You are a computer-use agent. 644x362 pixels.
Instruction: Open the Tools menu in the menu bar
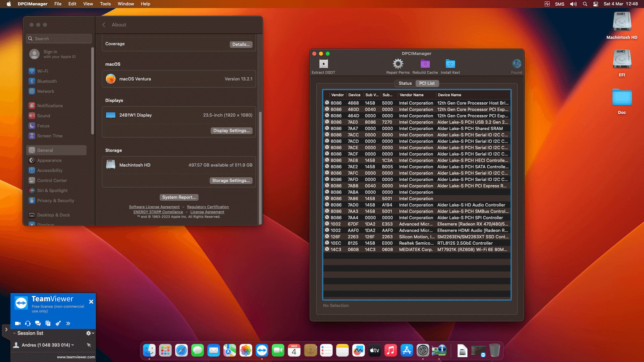pos(105,4)
